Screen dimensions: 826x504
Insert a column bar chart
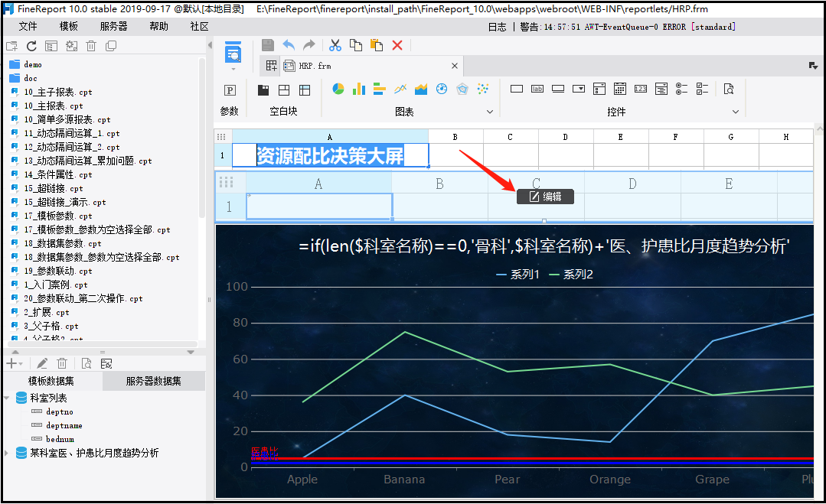click(359, 89)
